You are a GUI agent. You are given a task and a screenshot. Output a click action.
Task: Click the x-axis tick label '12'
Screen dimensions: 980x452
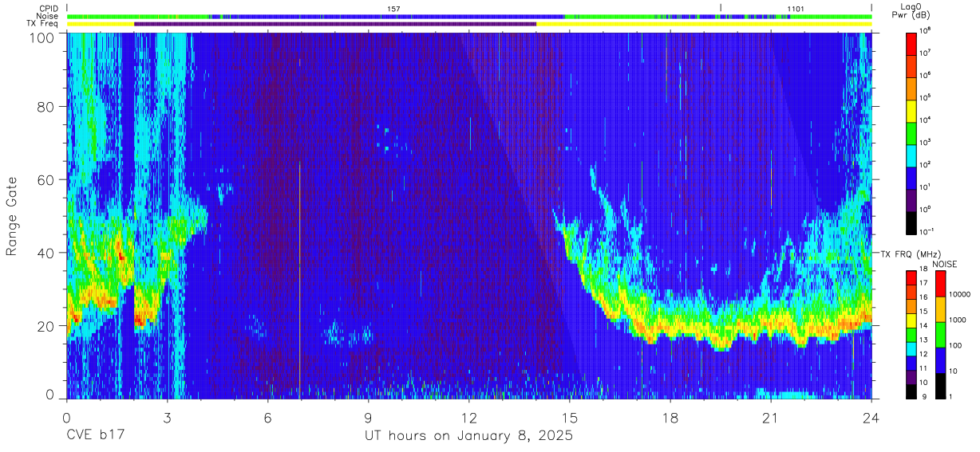click(469, 417)
